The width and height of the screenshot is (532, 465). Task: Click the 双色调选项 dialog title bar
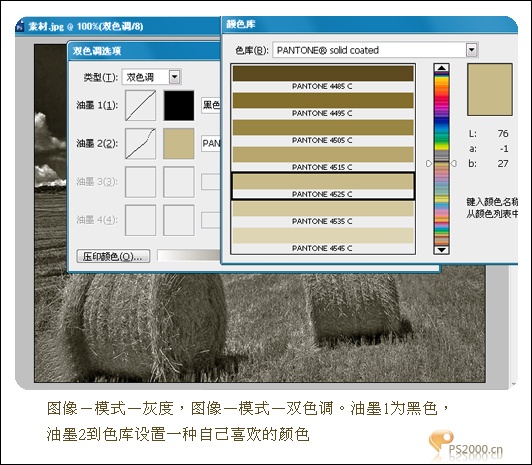pos(144,51)
